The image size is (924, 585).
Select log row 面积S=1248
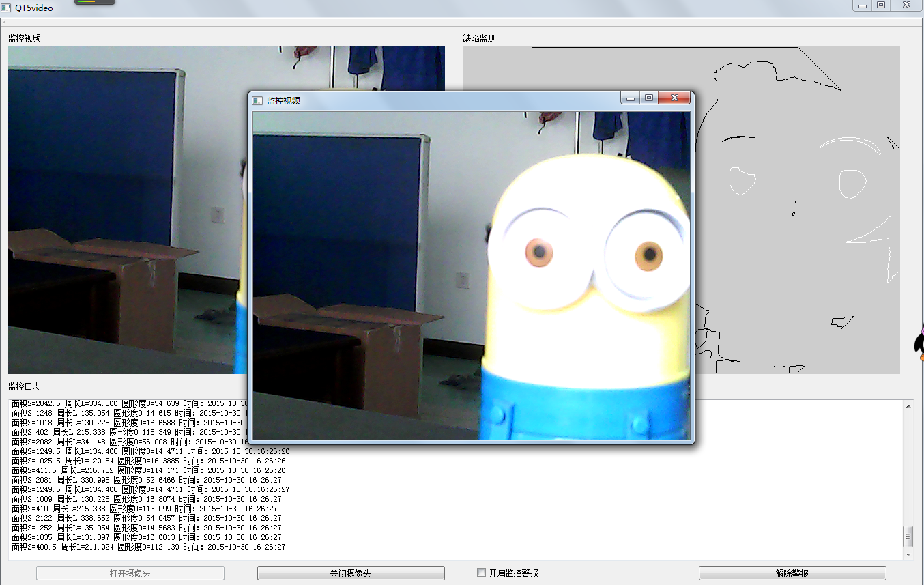130,413
